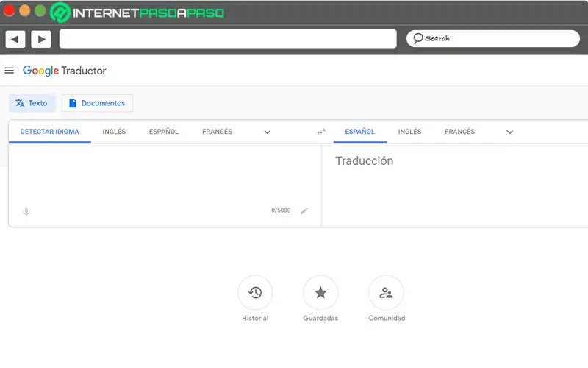This screenshot has height=368, width=588.
Task: Open the handwriting pencil input tool
Action: [304, 210]
